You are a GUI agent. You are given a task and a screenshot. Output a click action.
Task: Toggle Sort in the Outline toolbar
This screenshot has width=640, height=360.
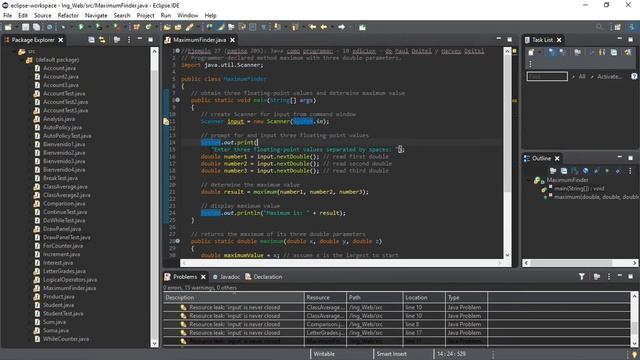[575, 171]
